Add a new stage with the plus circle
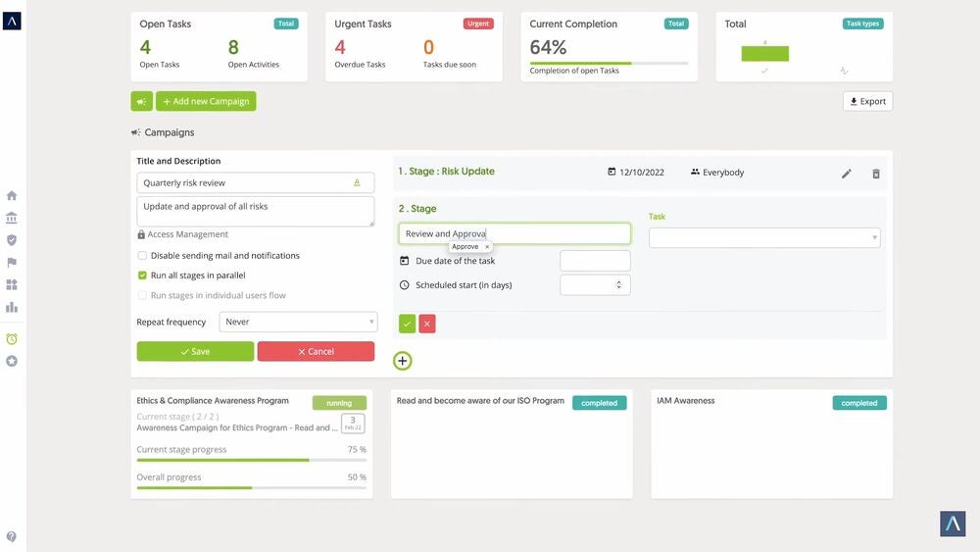 [x=403, y=361]
